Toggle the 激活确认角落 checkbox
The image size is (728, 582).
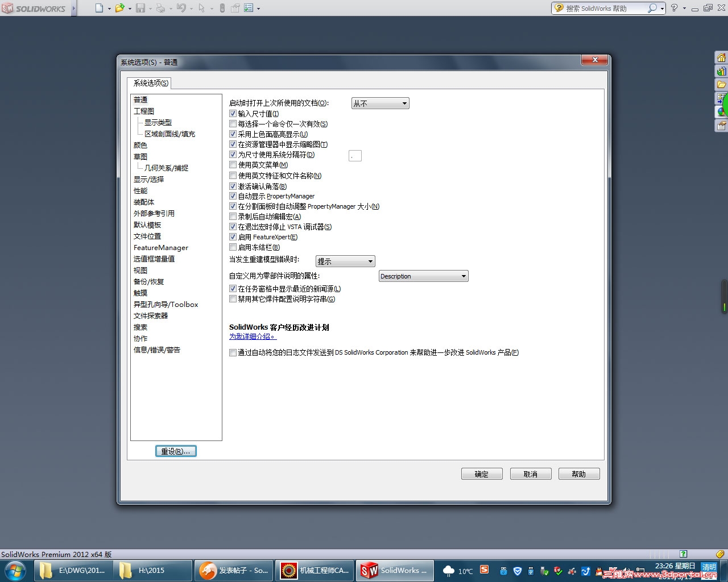[233, 186]
